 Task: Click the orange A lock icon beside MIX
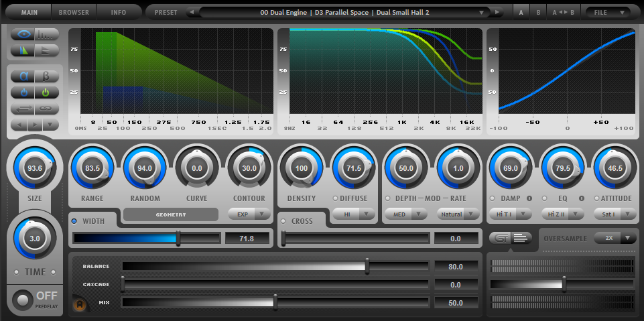[80, 304]
